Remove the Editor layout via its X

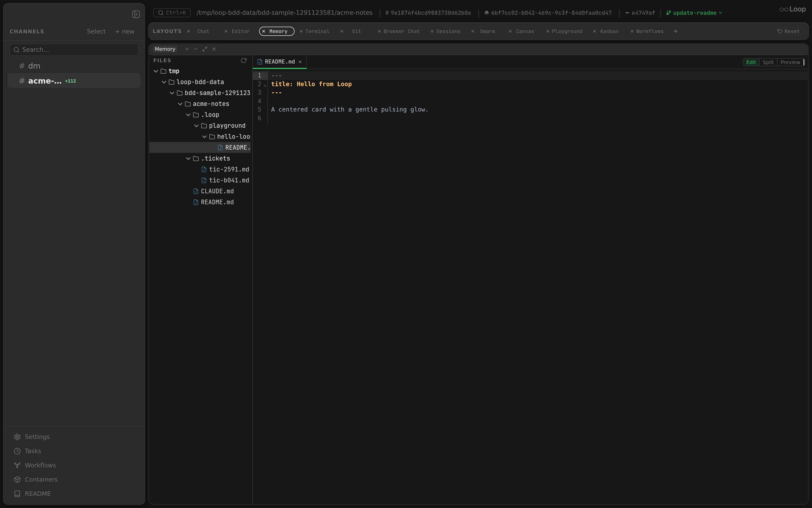(226, 31)
